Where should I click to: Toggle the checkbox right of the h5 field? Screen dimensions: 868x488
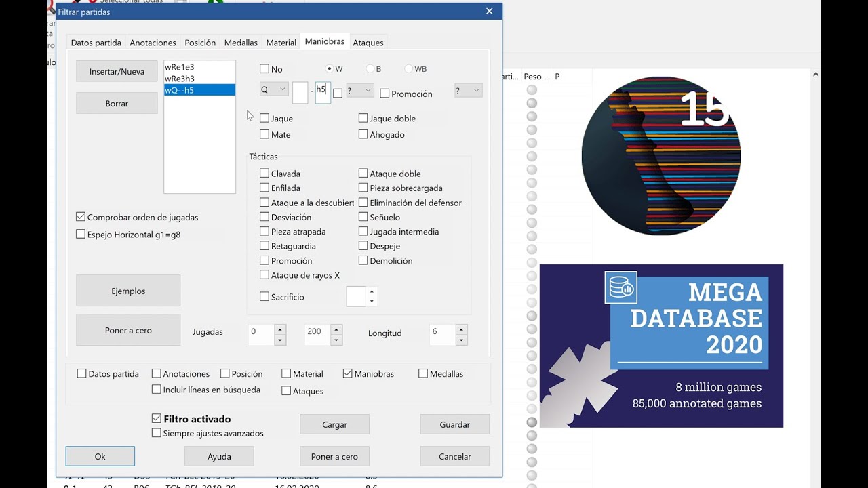pos(338,94)
